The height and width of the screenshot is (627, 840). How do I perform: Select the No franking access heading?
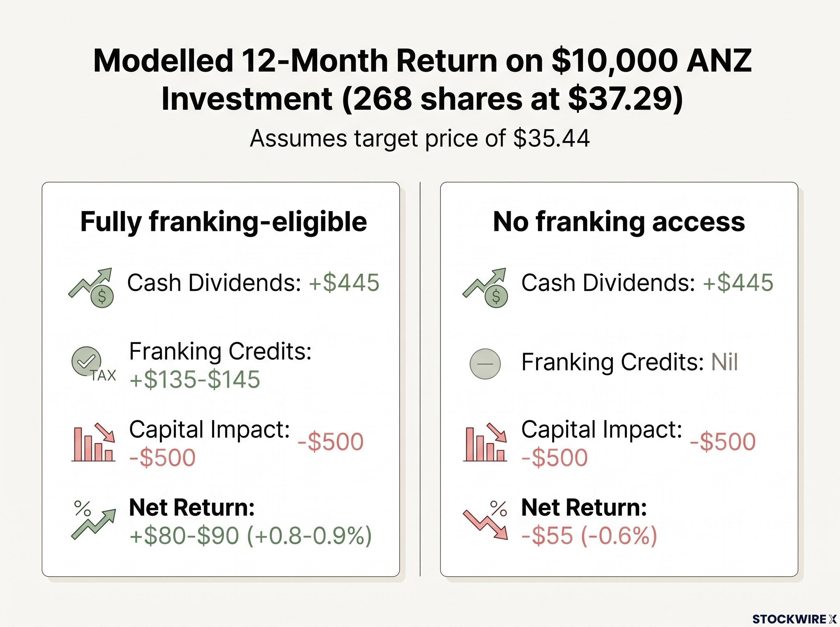619,221
